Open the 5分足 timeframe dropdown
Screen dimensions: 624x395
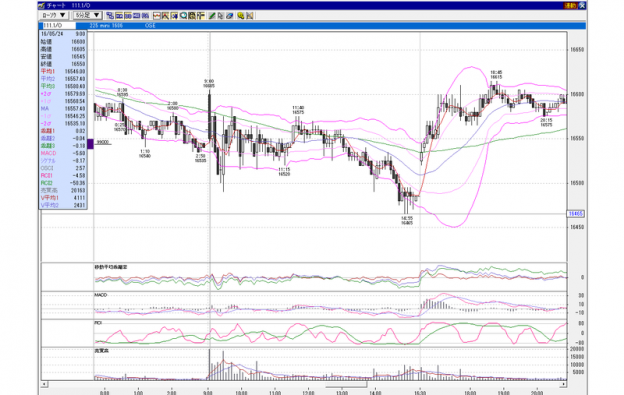click(x=88, y=15)
